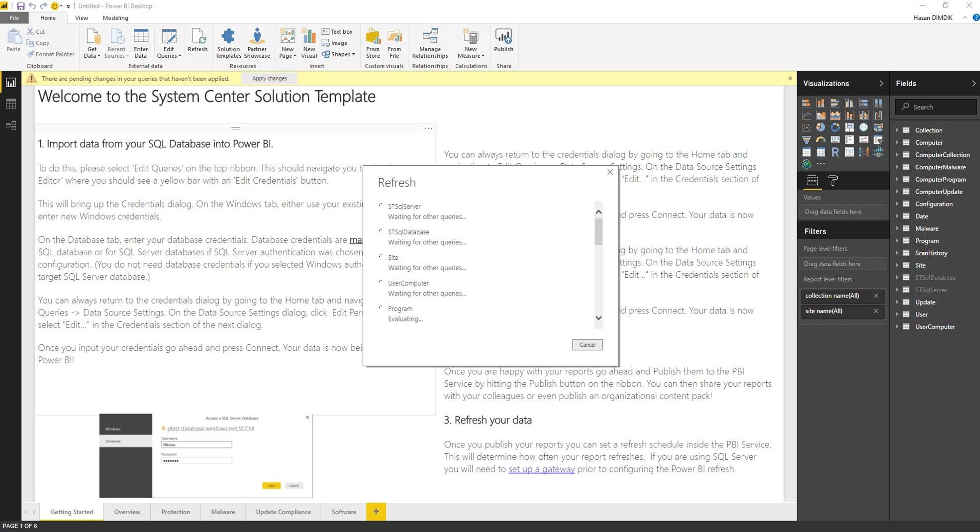Click the Refresh ribbon button
980x532 pixels.
point(197,40)
